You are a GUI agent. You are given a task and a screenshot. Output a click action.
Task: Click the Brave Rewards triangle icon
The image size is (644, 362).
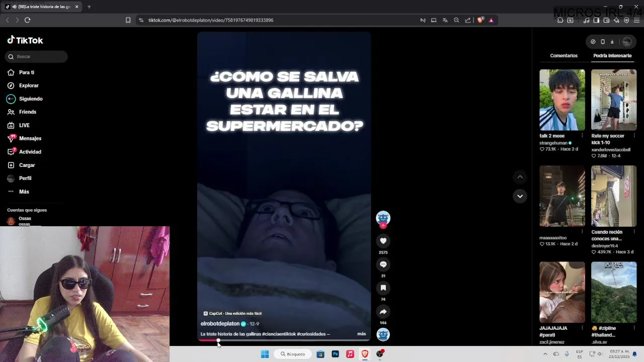tap(491, 20)
